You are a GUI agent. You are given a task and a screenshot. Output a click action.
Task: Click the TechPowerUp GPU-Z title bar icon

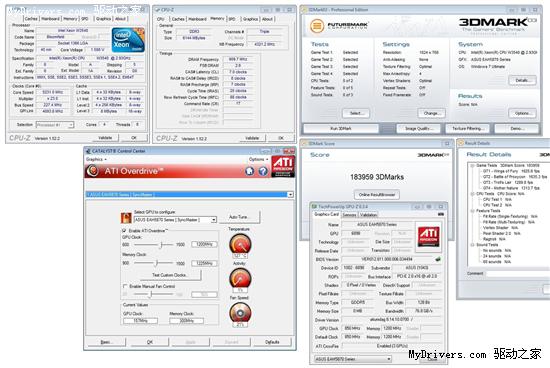coord(315,207)
